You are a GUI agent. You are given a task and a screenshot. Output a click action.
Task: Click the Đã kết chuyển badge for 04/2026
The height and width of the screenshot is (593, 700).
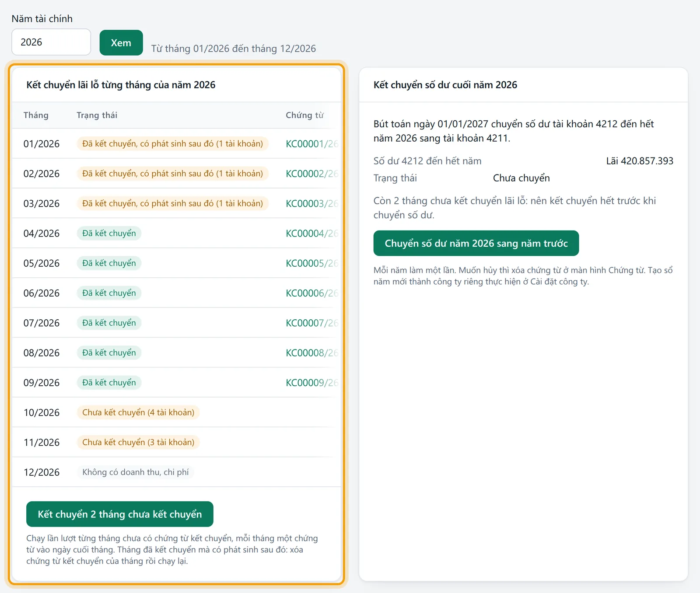point(109,233)
